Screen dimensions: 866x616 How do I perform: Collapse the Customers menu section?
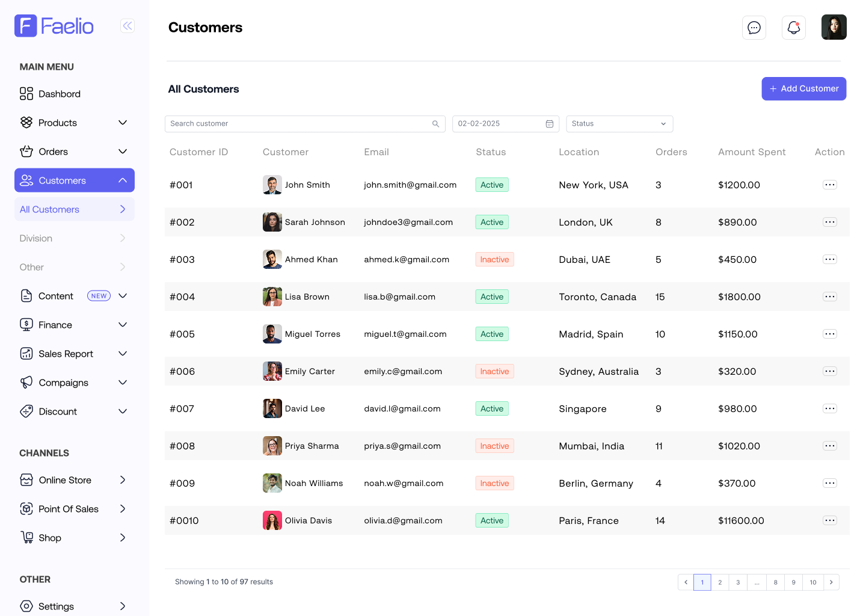123,180
